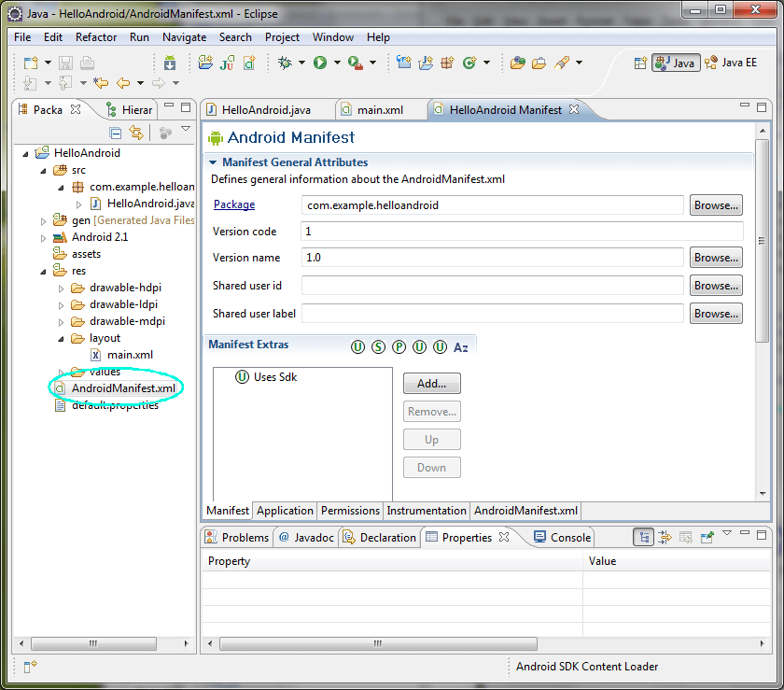Click the Add... button in Manifest Extras

coord(431,383)
